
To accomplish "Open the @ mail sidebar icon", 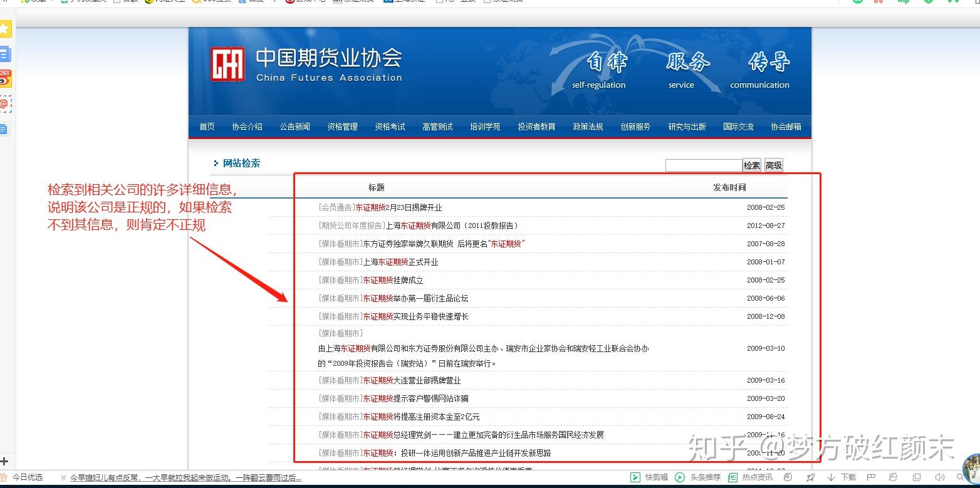I will coord(5,104).
